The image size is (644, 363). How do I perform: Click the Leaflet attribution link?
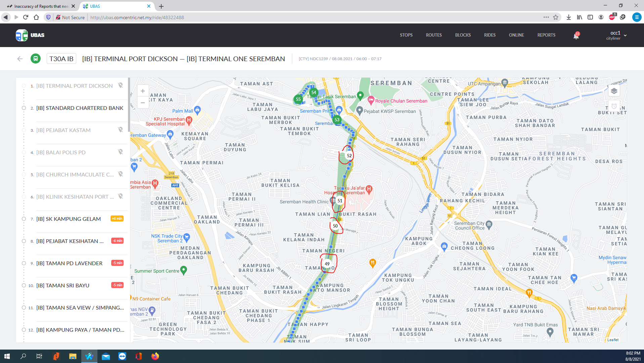[x=613, y=340]
